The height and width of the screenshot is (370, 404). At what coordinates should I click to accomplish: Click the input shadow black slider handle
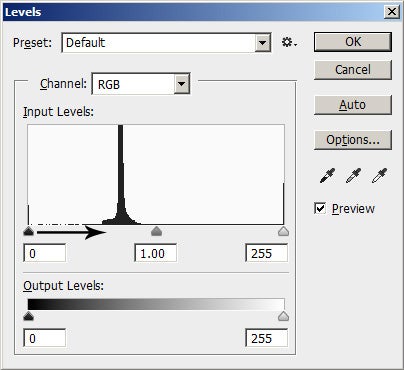point(29,231)
